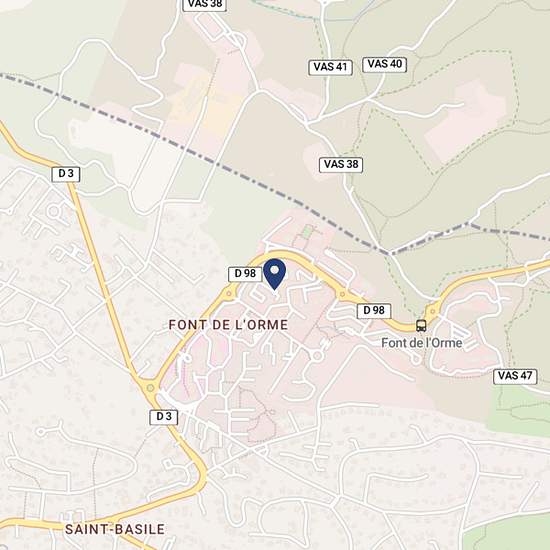Select the VAS 38 shield below VAS 41
This screenshot has width=550, height=550.
pos(341,165)
